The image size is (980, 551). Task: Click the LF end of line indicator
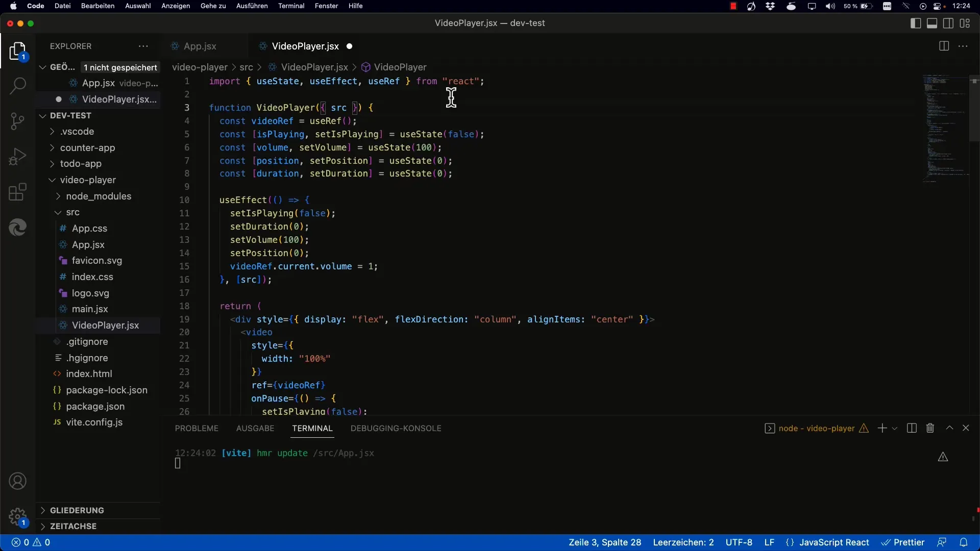(x=769, y=542)
